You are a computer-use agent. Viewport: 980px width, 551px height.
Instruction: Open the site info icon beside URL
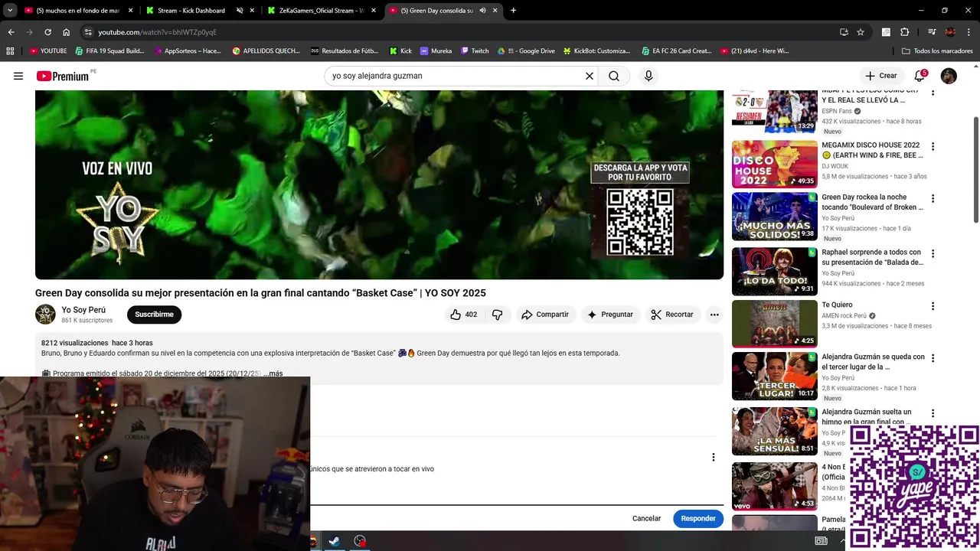[x=88, y=32]
